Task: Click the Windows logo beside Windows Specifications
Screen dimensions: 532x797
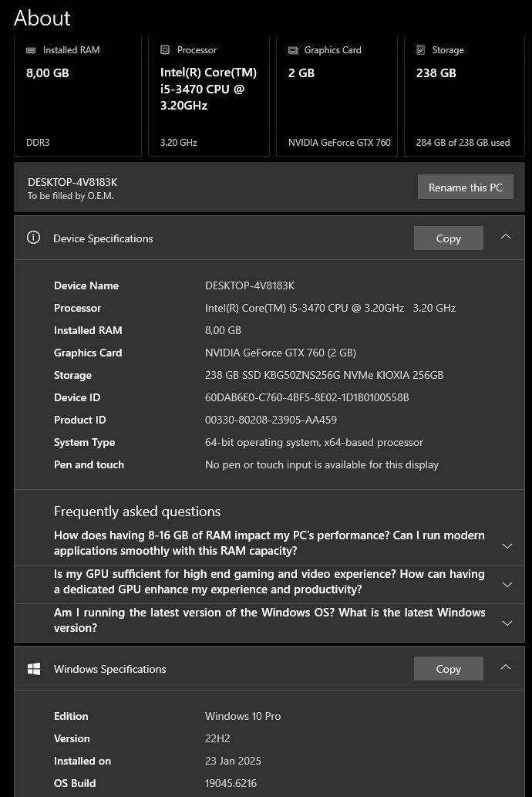Action: (34, 668)
